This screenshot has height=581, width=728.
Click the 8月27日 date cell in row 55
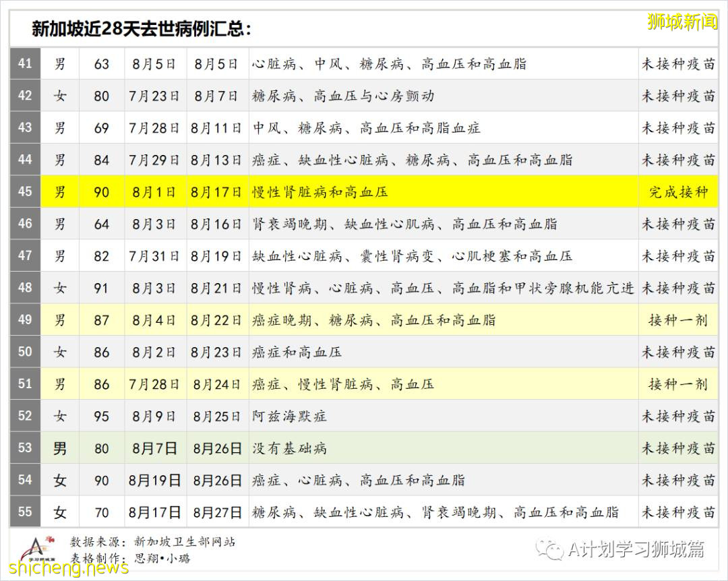(x=216, y=512)
